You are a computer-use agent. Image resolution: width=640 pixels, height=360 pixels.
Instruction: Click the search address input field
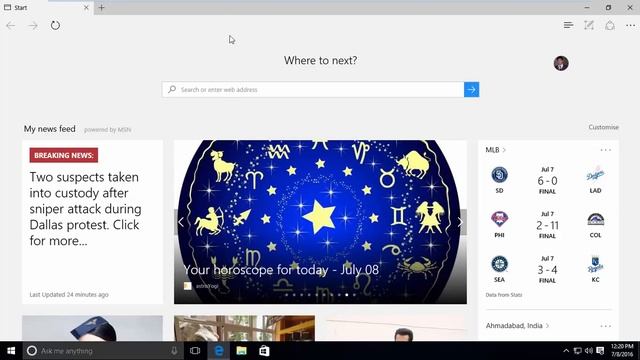(313, 89)
